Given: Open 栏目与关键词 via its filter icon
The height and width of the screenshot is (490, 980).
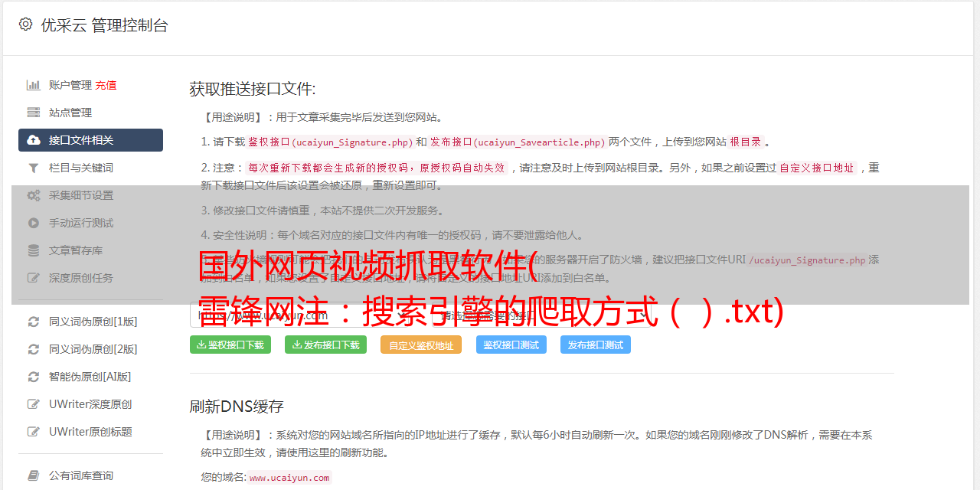Looking at the screenshot, I should pos(34,168).
